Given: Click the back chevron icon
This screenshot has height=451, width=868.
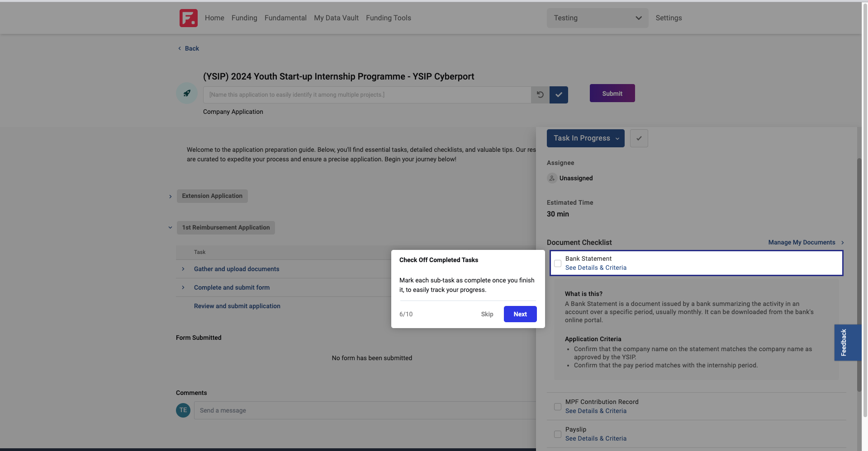Looking at the screenshot, I should point(180,48).
